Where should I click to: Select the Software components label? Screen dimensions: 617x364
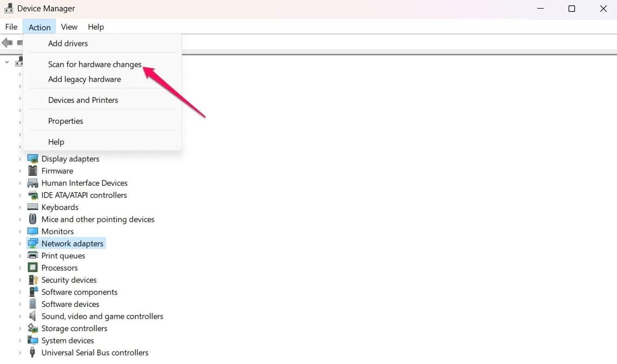80,292
